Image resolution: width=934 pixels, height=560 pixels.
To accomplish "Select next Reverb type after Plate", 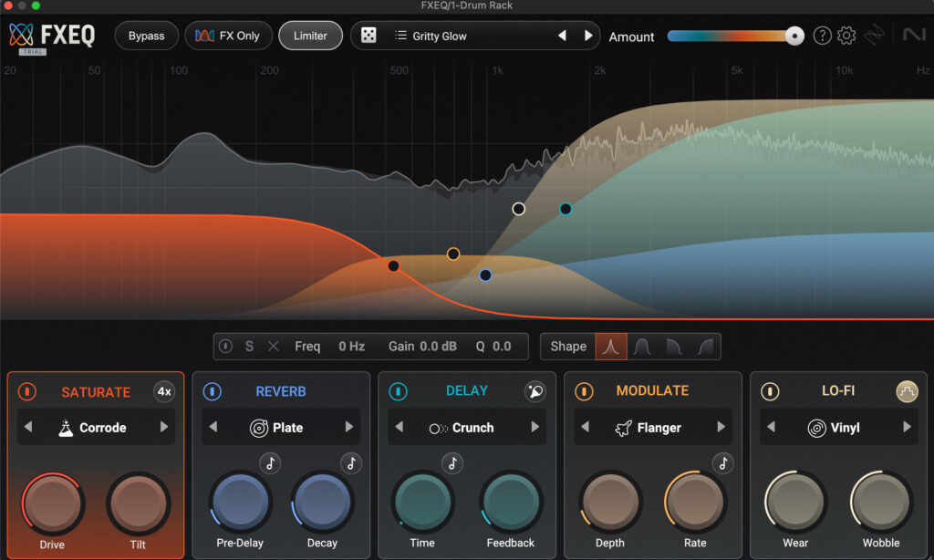I will pos(349,427).
